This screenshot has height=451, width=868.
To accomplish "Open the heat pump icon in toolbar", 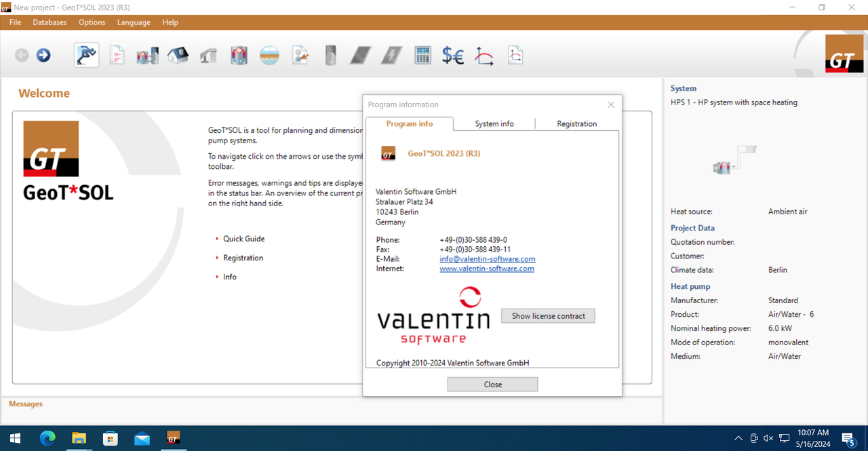I will click(x=239, y=56).
